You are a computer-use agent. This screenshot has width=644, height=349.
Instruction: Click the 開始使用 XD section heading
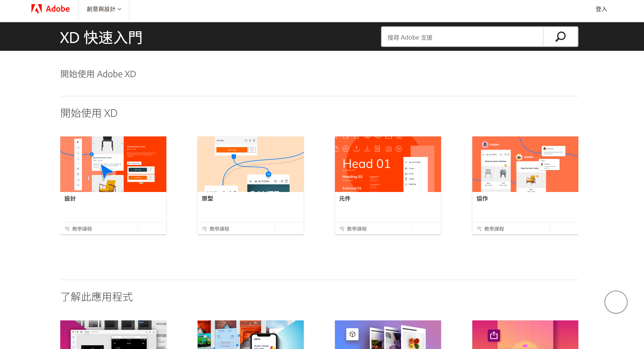[x=89, y=113]
